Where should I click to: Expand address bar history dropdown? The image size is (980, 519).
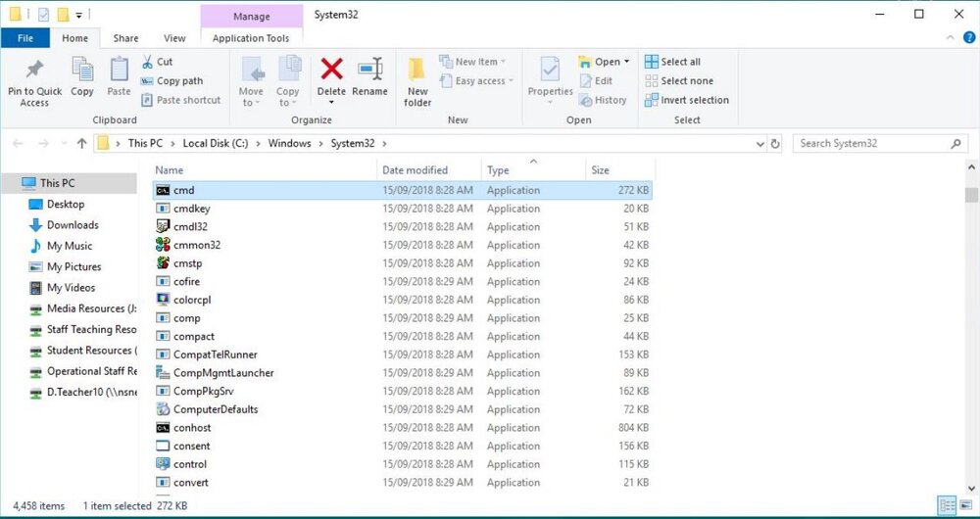pos(760,144)
